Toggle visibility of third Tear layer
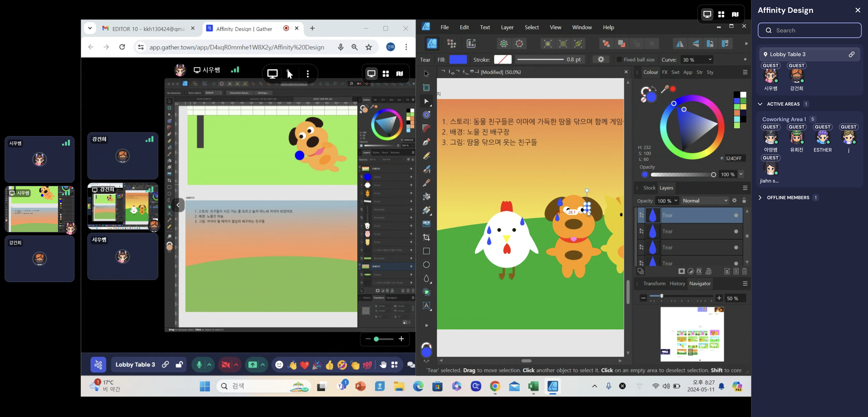Image resolution: width=868 pixels, height=417 pixels. tap(736, 248)
